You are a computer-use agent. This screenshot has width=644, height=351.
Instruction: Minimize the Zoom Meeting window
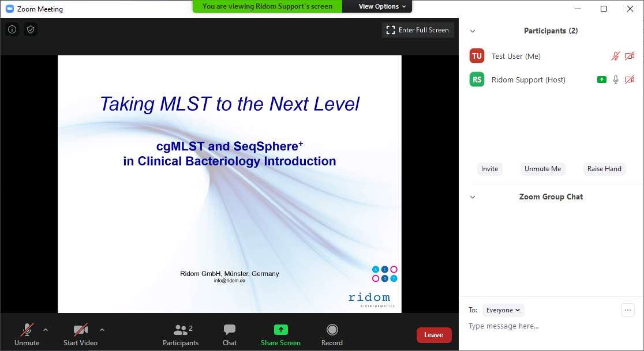tap(578, 9)
